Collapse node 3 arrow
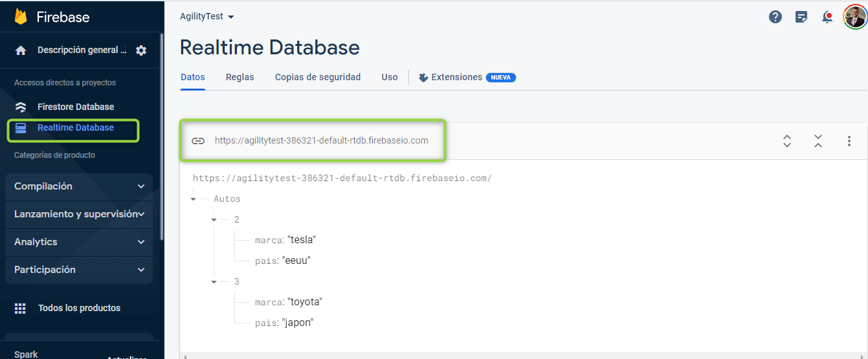The height and width of the screenshot is (359, 868). click(x=214, y=282)
